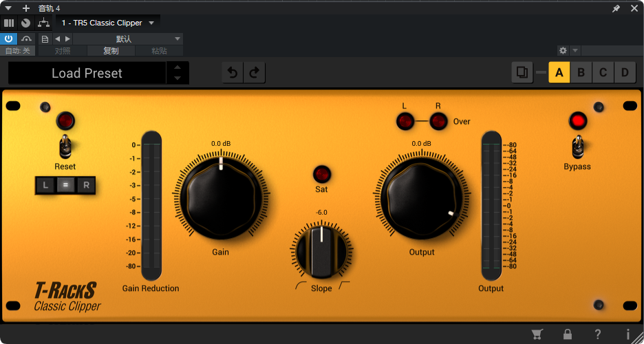Open the gear settings icon

(563, 50)
